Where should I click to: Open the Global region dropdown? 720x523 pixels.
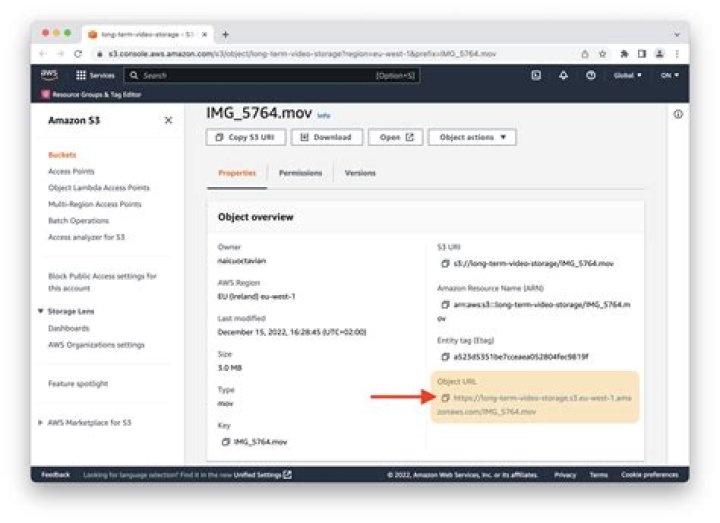628,75
